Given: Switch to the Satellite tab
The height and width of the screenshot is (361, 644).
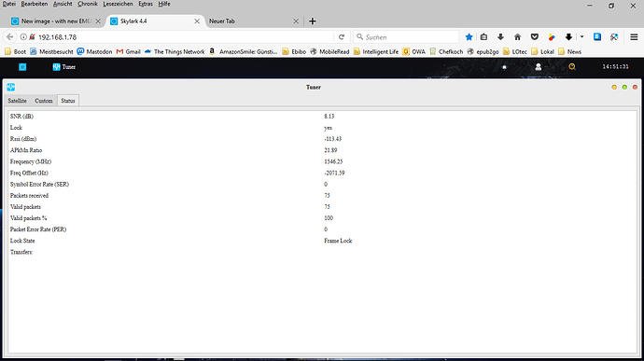Looking at the screenshot, I should pos(17,101).
